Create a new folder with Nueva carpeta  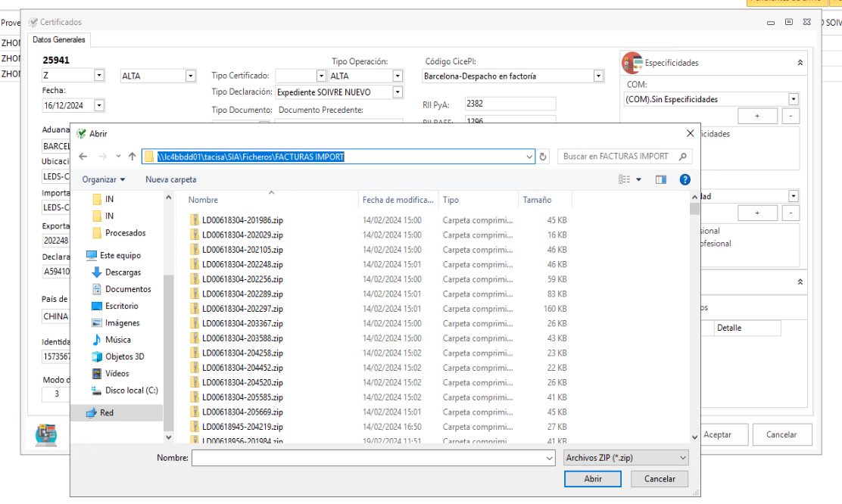pos(170,179)
